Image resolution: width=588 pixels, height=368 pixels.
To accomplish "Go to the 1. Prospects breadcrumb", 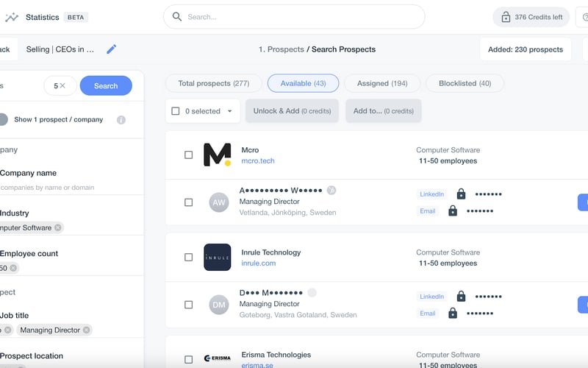I will pos(282,49).
